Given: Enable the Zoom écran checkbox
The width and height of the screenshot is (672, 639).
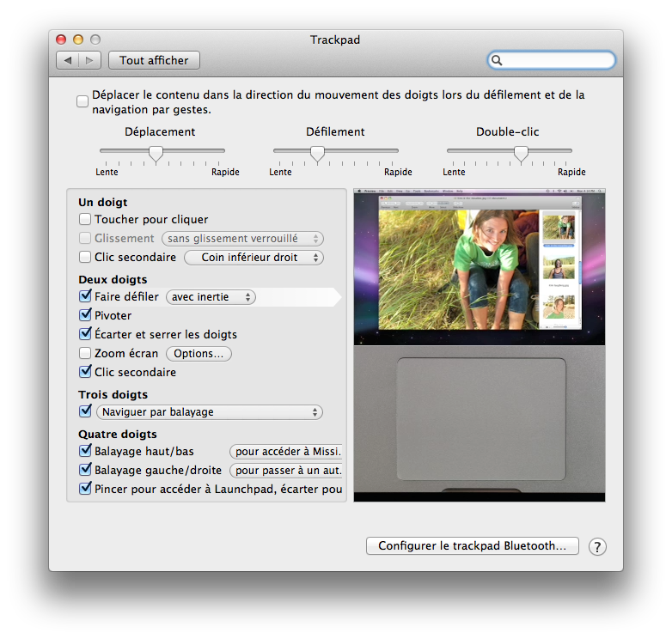Looking at the screenshot, I should click(x=85, y=354).
